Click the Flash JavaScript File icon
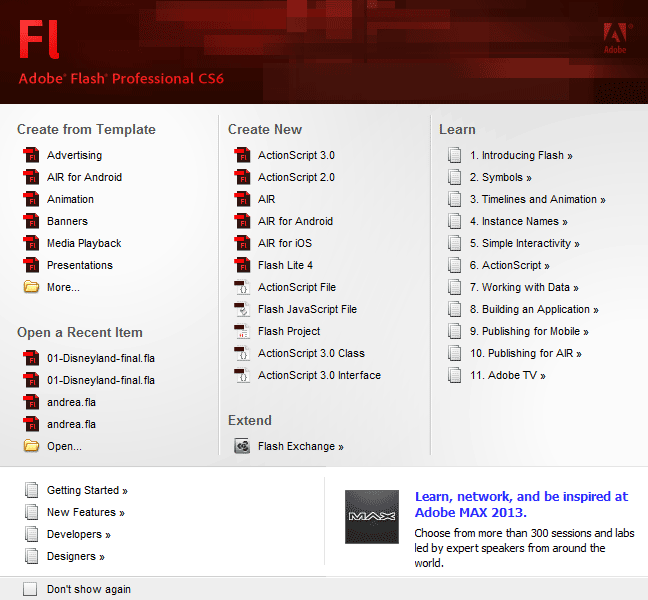 242,309
